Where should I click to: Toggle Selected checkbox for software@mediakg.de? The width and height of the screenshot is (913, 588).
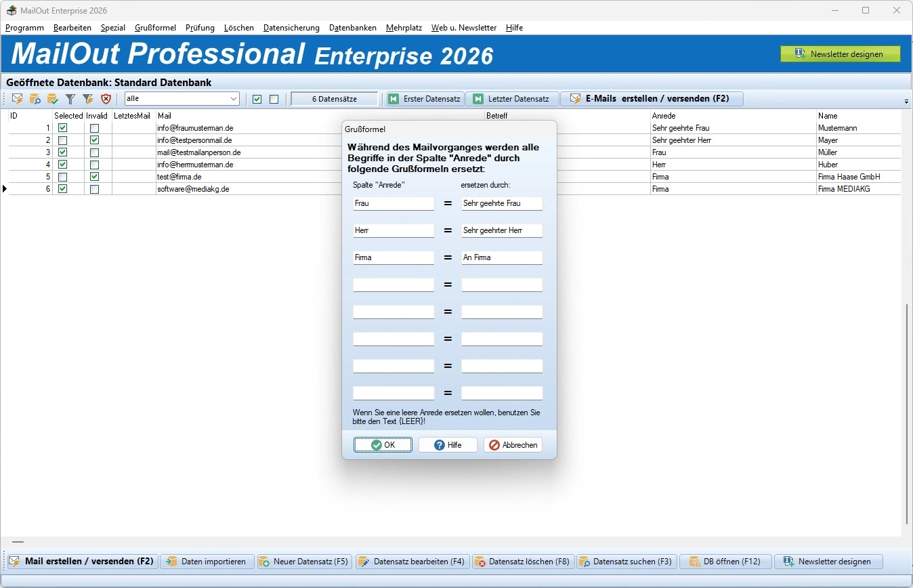coord(63,189)
